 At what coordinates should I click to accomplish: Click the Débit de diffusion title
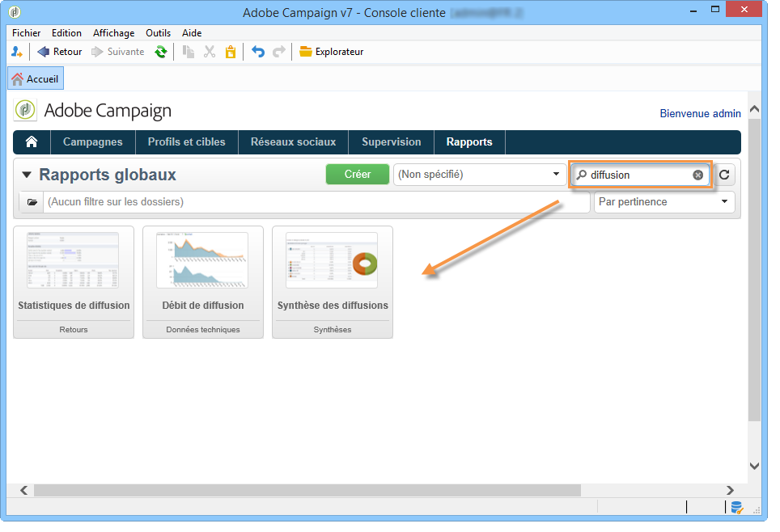click(x=203, y=306)
